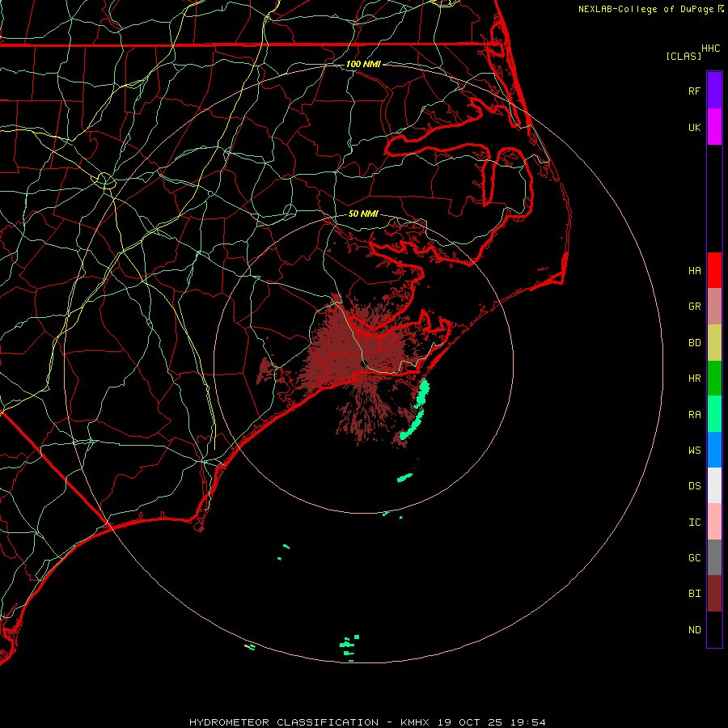
Task: Click the "[CLAS]" units label
Action: (x=684, y=56)
